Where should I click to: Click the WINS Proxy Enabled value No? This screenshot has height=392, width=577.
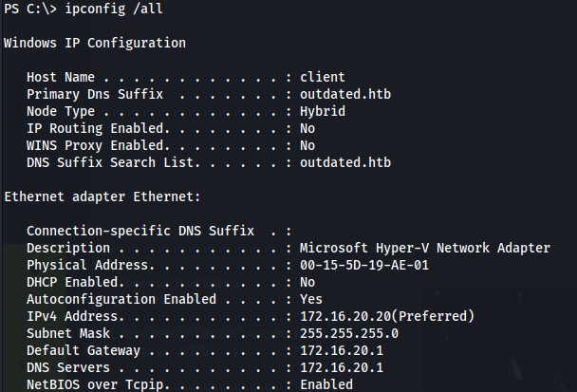tap(307, 145)
